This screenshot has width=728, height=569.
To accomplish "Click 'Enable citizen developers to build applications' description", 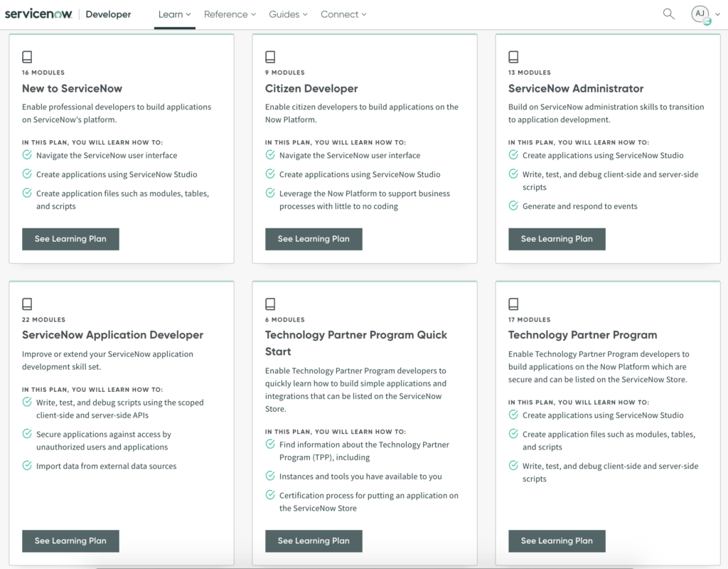I will [x=362, y=113].
